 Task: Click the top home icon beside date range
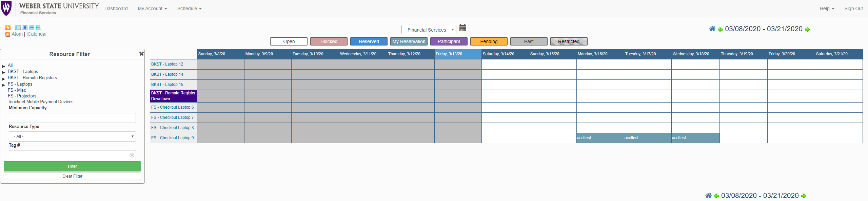click(712, 29)
